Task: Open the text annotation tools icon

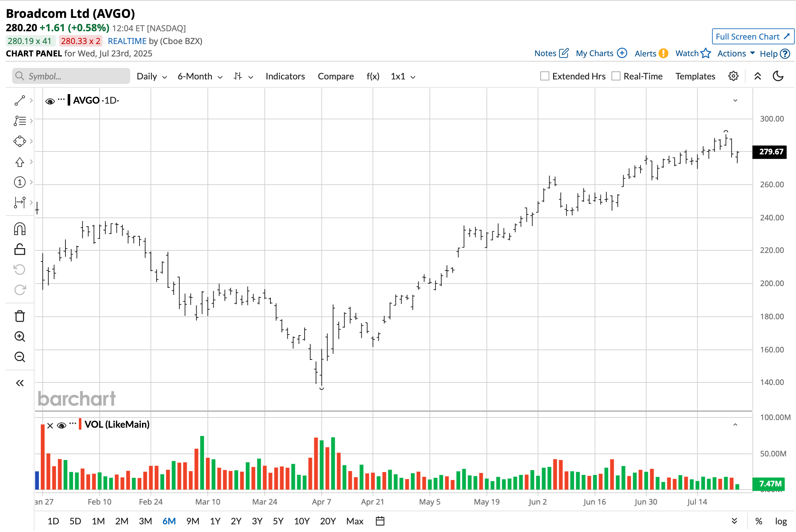Action: [x=20, y=121]
